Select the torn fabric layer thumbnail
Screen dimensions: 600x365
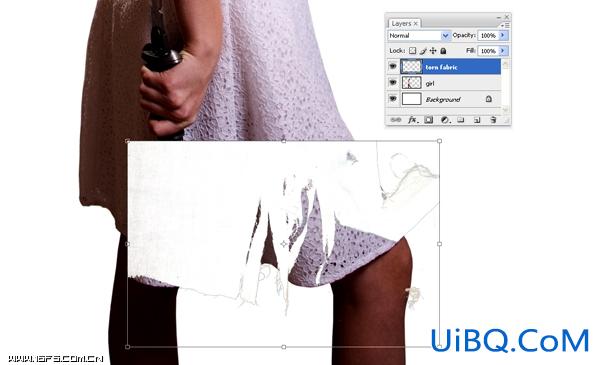pyautogui.click(x=412, y=67)
